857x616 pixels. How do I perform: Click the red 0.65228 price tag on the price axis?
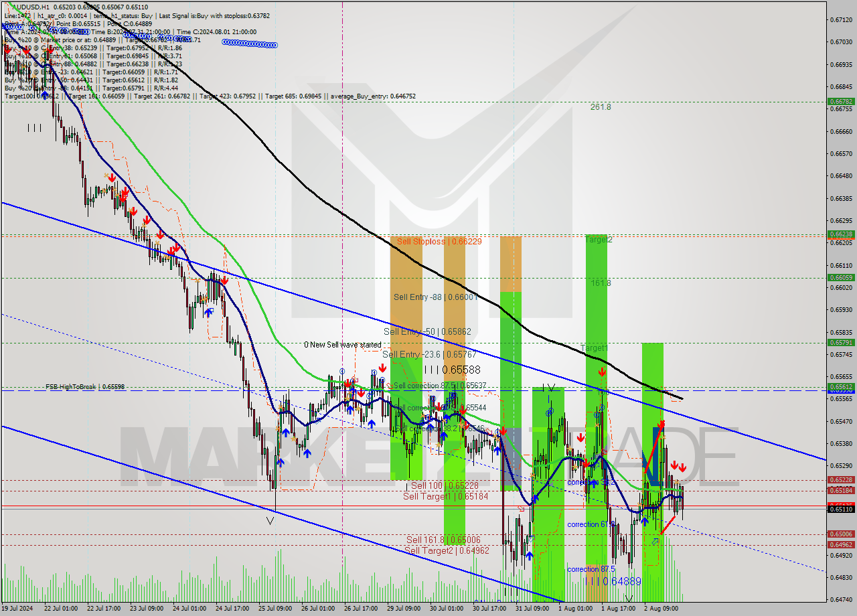point(841,479)
